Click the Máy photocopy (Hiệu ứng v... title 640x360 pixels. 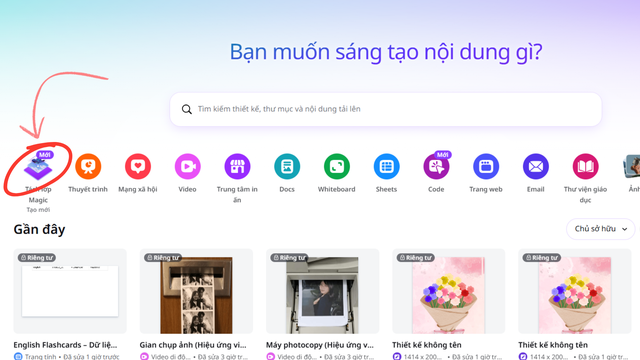(x=320, y=345)
